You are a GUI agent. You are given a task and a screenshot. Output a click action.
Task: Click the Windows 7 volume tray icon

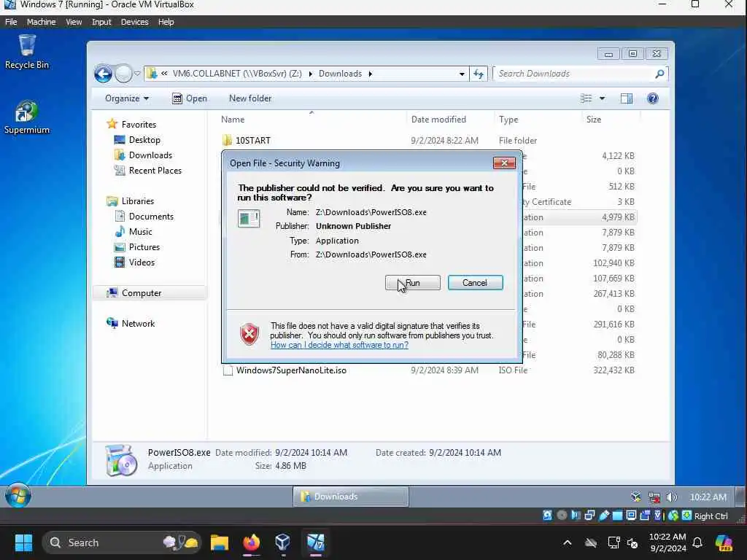tap(672, 497)
